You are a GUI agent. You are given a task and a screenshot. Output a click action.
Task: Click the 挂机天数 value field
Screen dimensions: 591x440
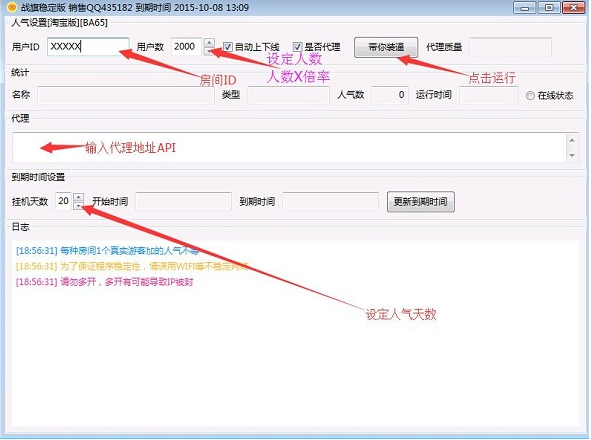64,201
